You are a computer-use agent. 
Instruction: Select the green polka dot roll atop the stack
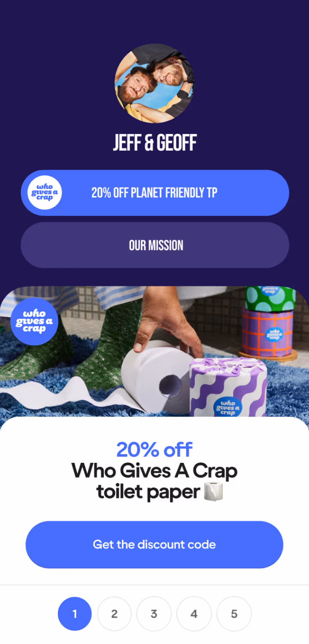click(270, 299)
